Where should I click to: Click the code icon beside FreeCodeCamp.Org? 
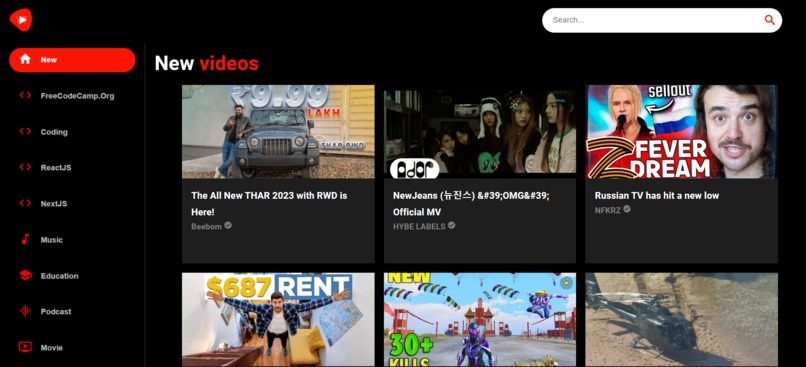[x=25, y=95]
